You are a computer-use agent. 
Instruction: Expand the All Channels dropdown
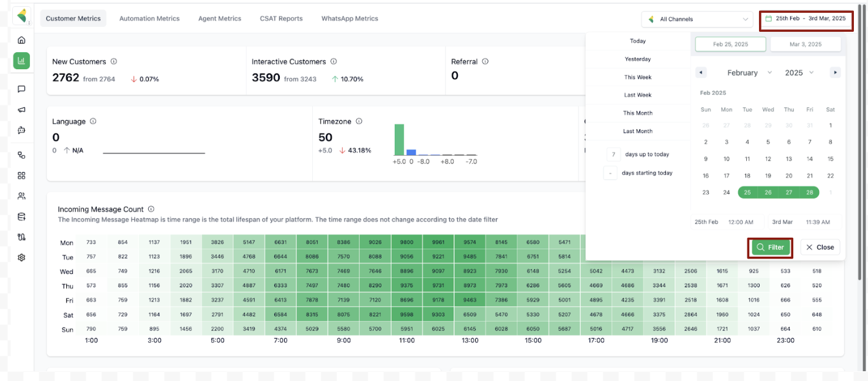(697, 20)
